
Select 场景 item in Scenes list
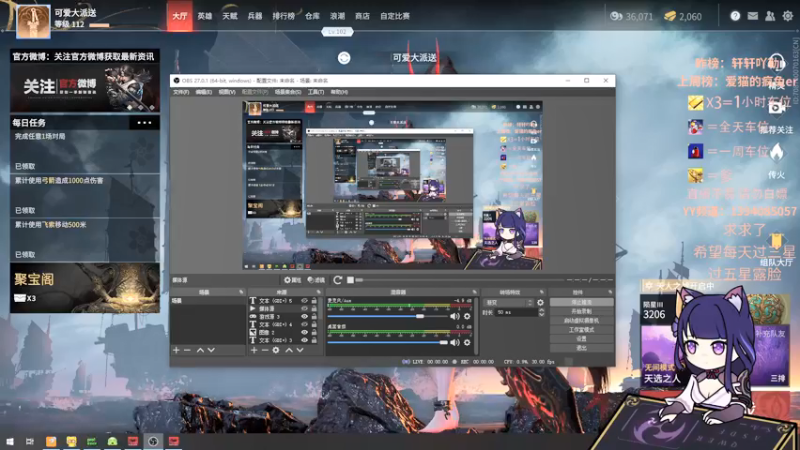click(x=208, y=301)
